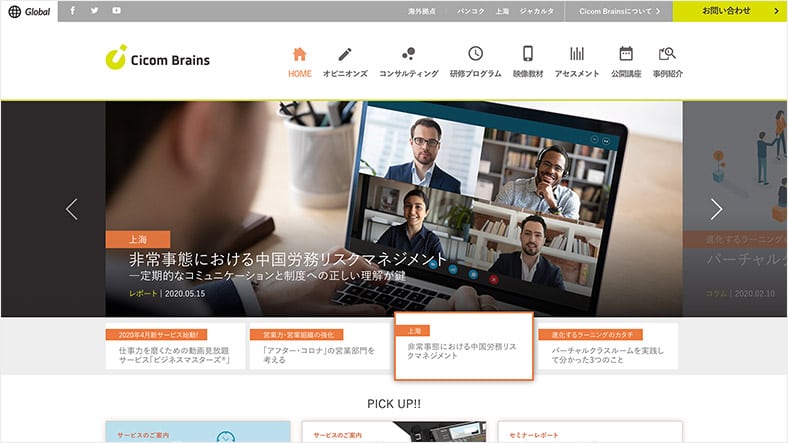
Task: Open 映像教材 smartphone icon
Action: coord(528,54)
